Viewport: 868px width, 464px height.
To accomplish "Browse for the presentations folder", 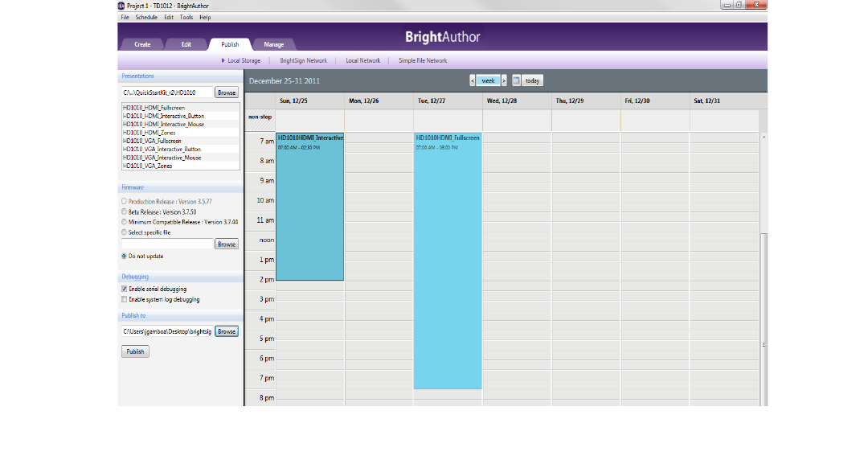I will coord(227,92).
